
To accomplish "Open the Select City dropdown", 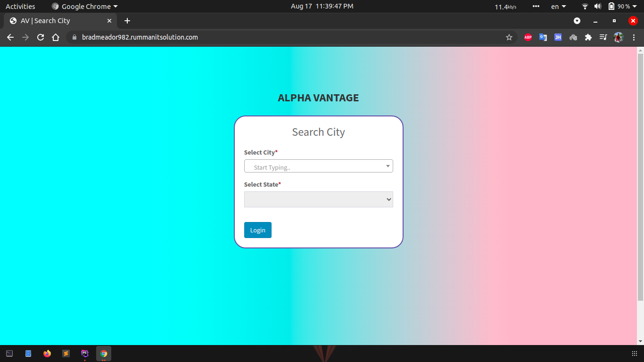I will [318, 166].
